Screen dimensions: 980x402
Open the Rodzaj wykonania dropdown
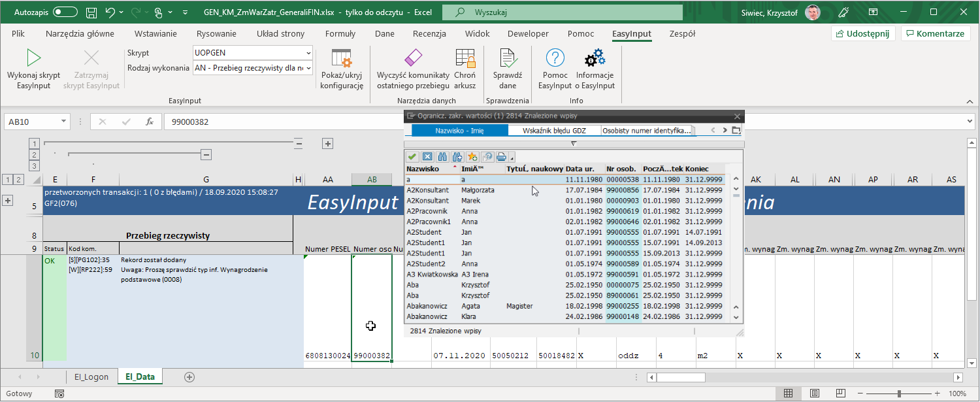click(x=308, y=67)
